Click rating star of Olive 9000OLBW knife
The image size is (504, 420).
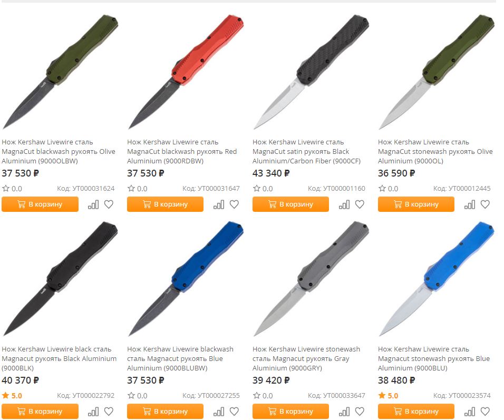[5, 188]
